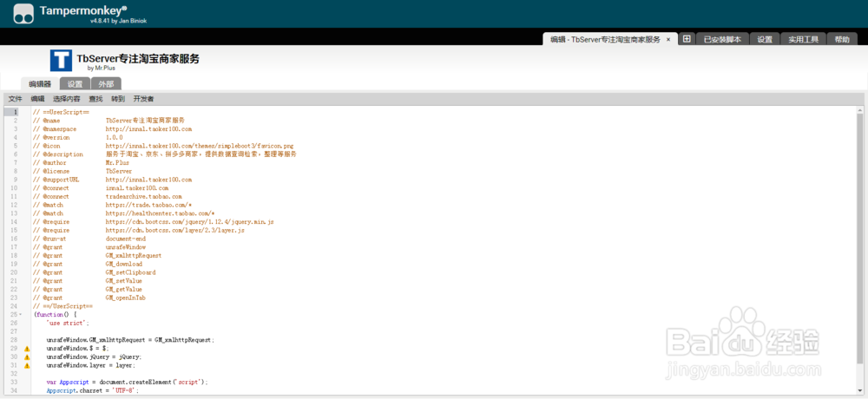Click ==/UserScript== closing line
The height and width of the screenshot is (399, 868).
[62, 306]
